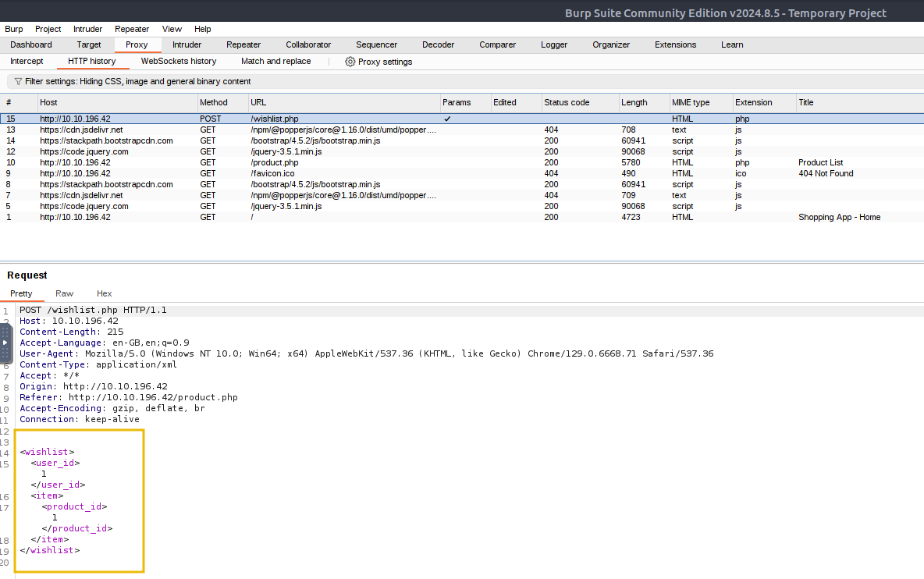The image size is (924, 579).
Task: Show the Raw view of the request
Action: (x=64, y=293)
